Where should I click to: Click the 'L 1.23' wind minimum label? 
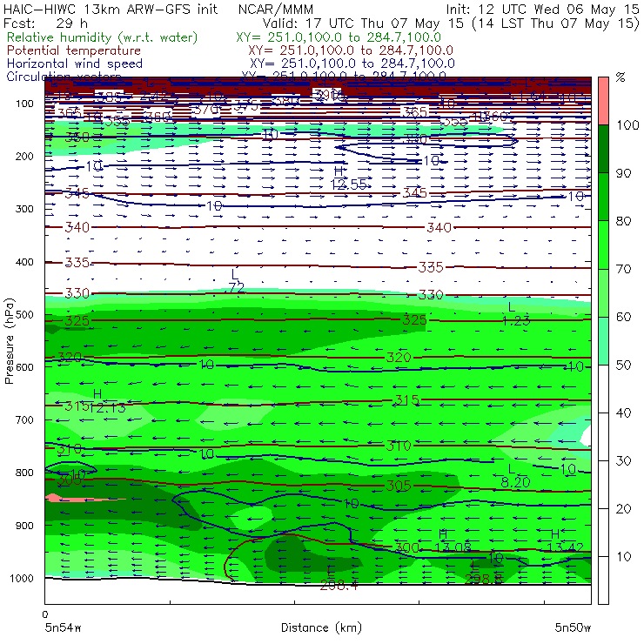(515, 314)
